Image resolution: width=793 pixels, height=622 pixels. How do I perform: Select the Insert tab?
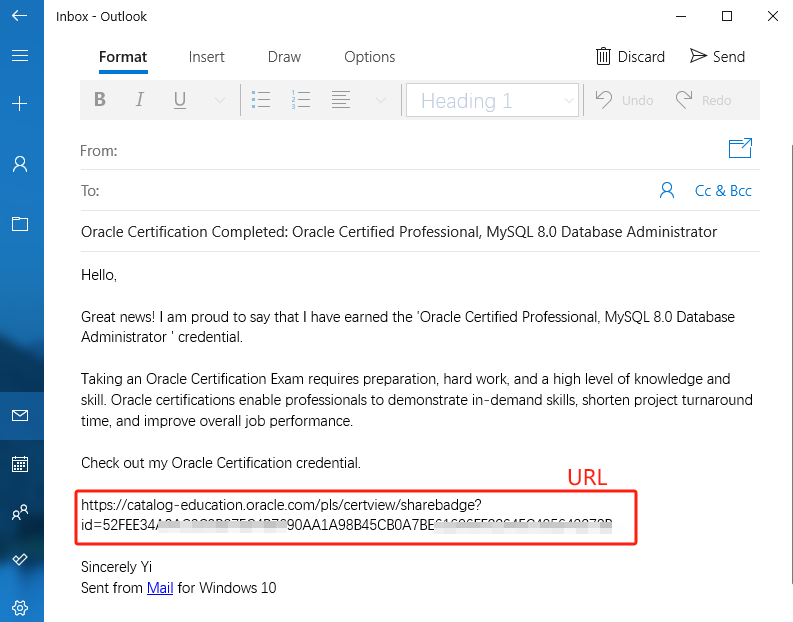(206, 57)
